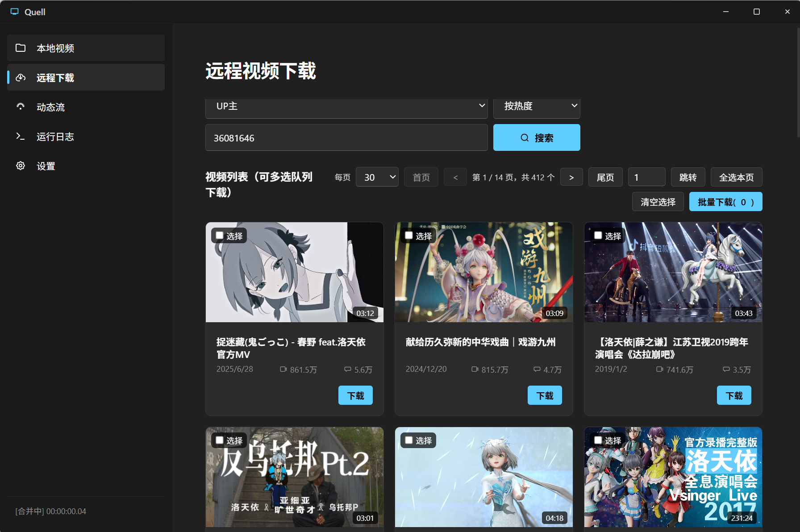Open the 设置 settings page

tap(46, 166)
